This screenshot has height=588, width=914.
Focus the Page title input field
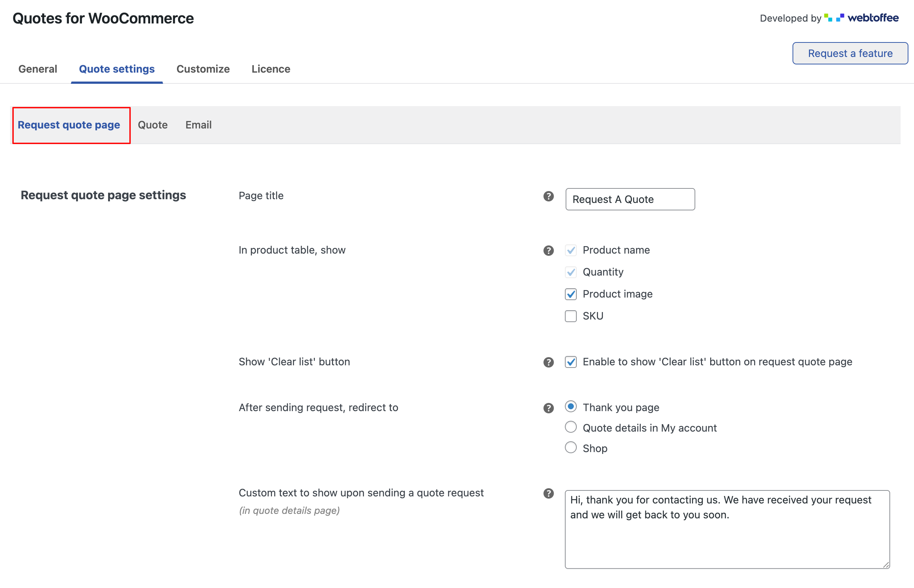point(630,199)
